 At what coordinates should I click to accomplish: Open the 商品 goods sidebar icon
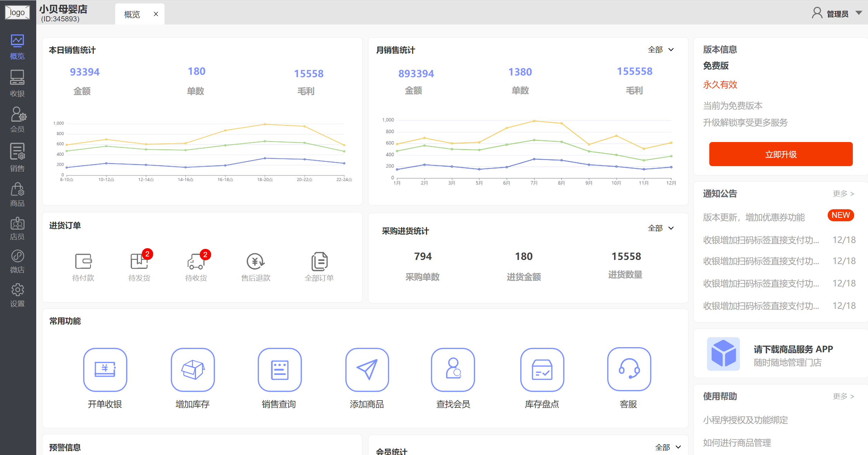(17, 189)
